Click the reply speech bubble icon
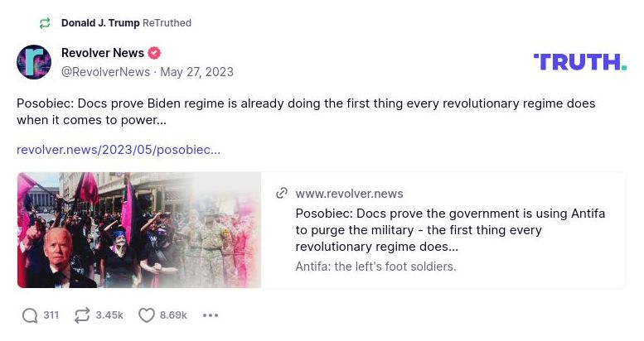 pos(30,315)
